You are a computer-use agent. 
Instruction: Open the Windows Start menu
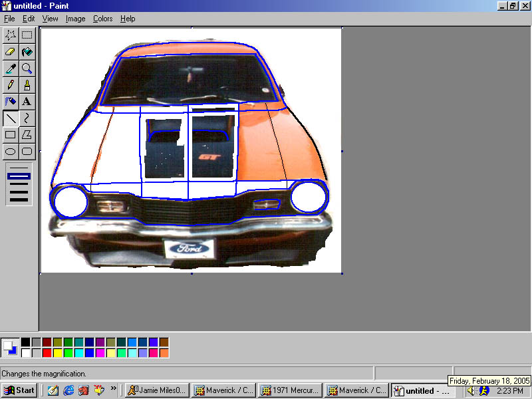(x=19, y=390)
